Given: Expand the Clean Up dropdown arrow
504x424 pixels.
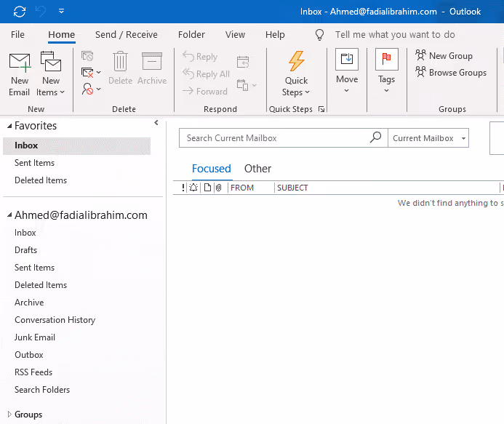Looking at the screenshot, I should click(99, 72).
